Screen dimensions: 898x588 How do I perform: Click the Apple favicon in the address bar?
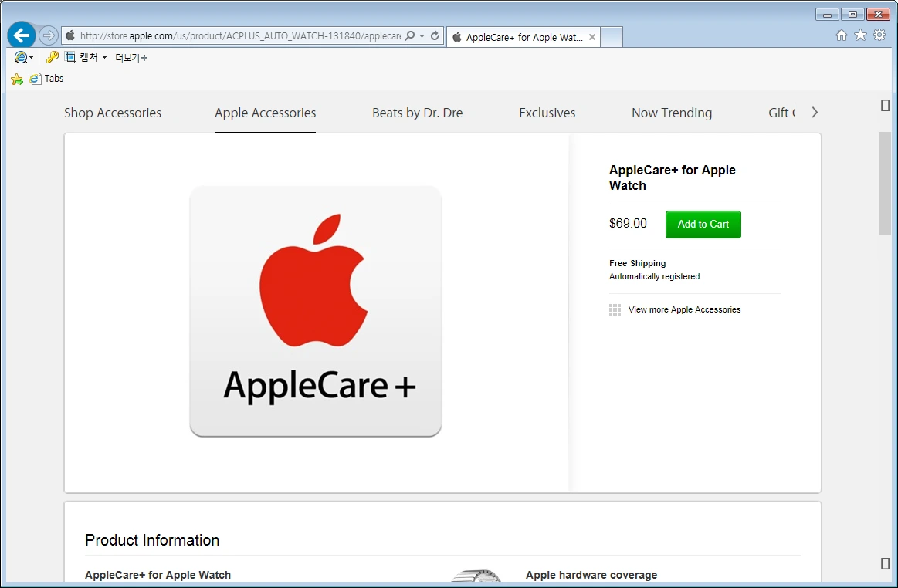tap(70, 35)
